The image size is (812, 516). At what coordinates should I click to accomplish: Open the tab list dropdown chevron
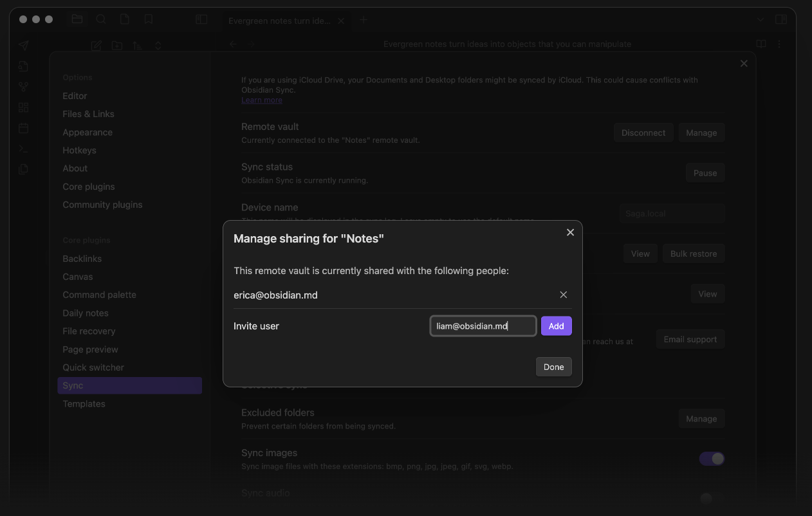tap(761, 19)
